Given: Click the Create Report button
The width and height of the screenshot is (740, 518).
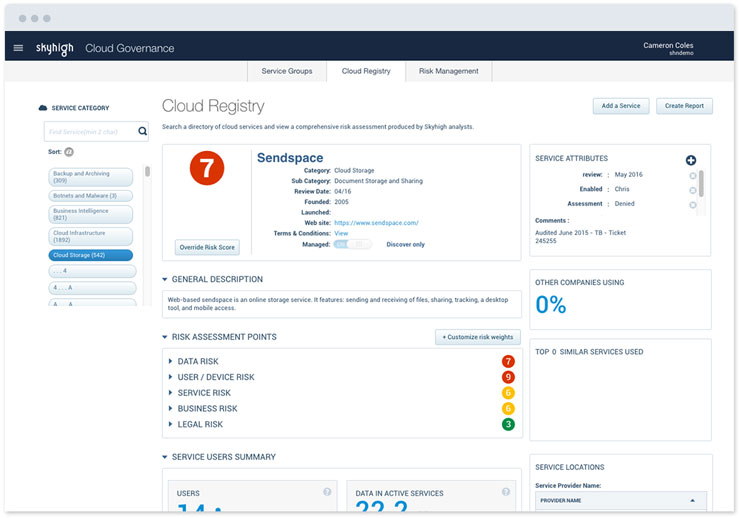Looking at the screenshot, I should coord(684,106).
